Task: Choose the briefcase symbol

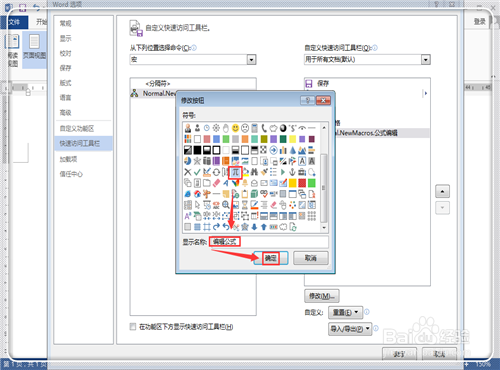Action: (302, 172)
